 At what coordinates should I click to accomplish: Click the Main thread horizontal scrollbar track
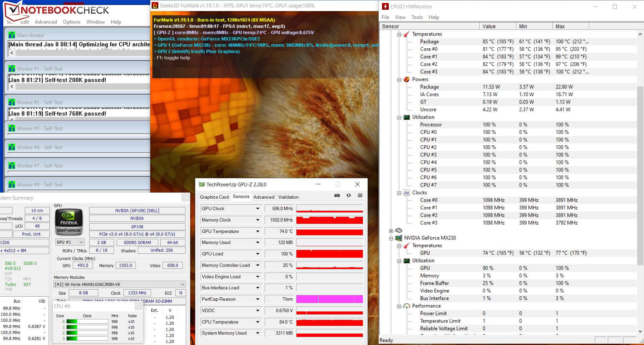coord(83,53)
